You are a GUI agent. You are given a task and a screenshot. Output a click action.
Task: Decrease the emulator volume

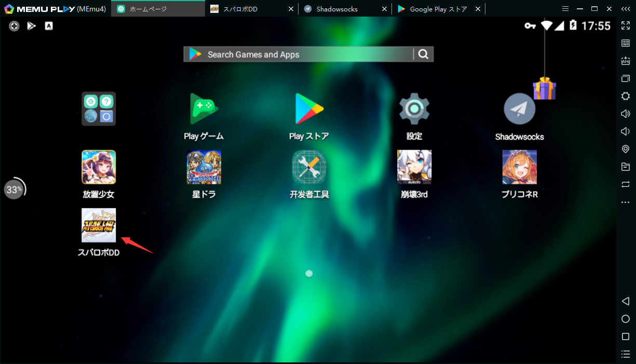[625, 131]
